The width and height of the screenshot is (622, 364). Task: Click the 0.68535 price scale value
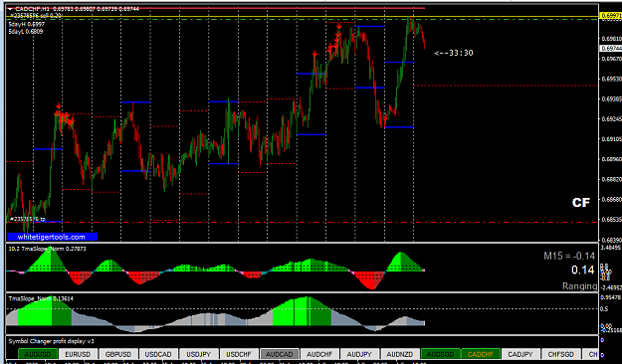(x=612, y=219)
